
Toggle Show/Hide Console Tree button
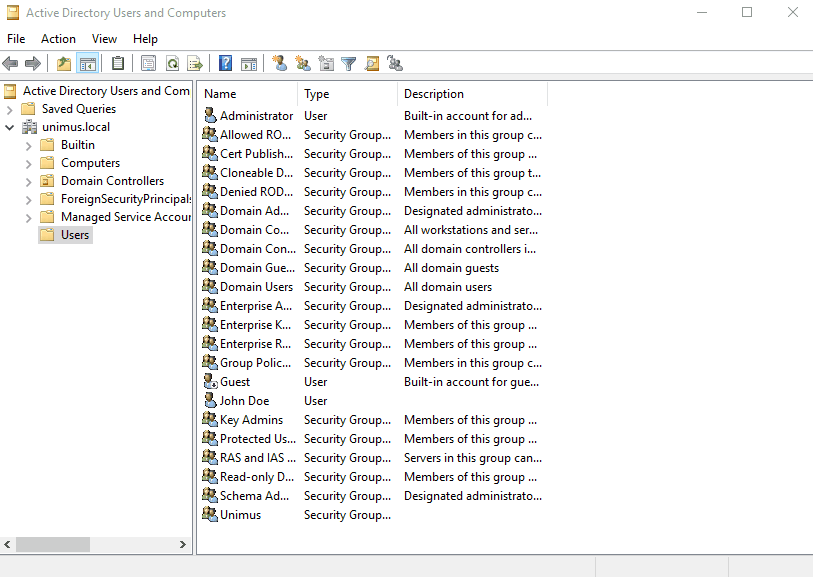88,64
